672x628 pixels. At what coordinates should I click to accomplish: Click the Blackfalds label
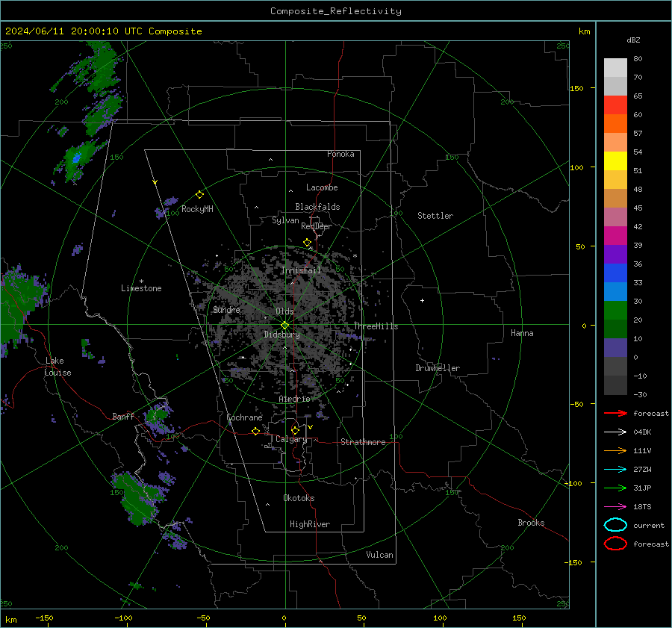(x=317, y=207)
